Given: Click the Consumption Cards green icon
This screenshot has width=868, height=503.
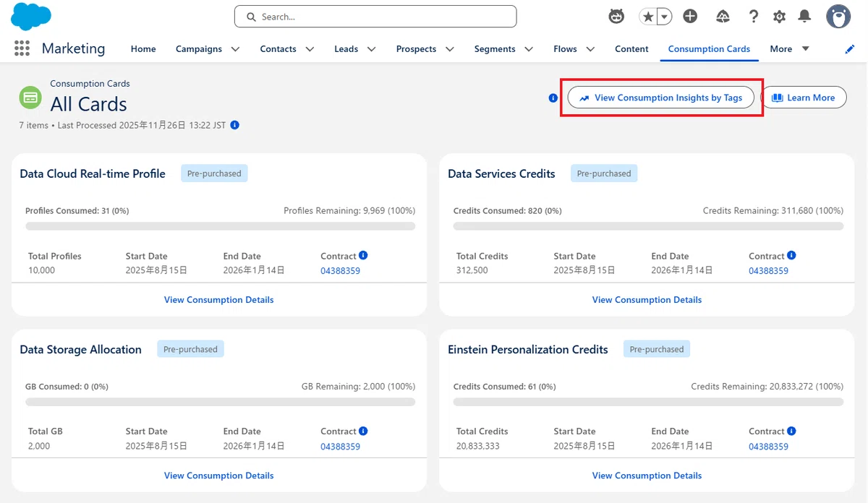Looking at the screenshot, I should [x=30, y=96].
